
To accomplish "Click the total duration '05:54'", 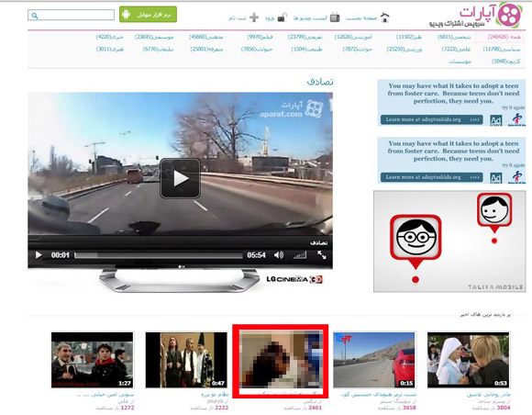I will [256, 255].
